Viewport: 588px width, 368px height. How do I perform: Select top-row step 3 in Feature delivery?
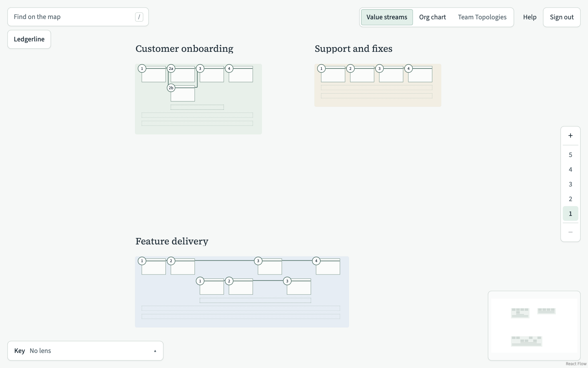tap(258, 261)
